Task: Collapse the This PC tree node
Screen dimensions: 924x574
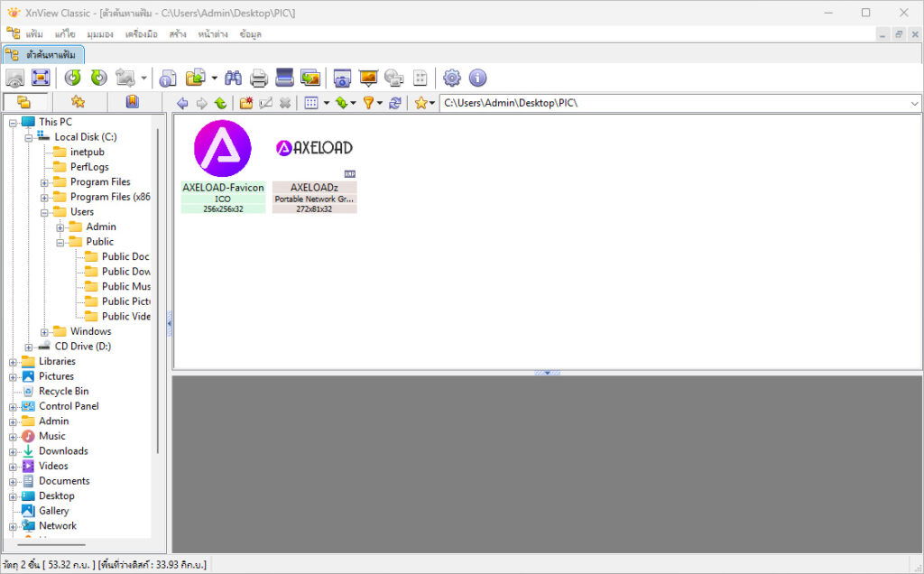Action: click(13, 123)
